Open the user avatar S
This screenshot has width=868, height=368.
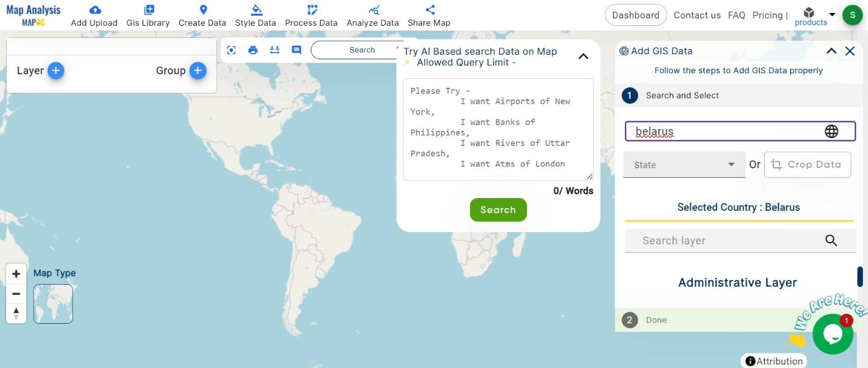coord(852,15)
